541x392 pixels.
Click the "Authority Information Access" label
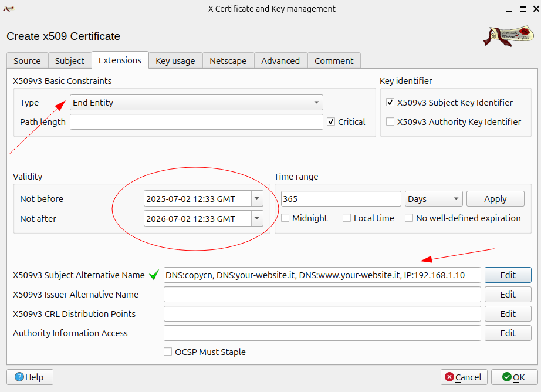pos(70,333)
